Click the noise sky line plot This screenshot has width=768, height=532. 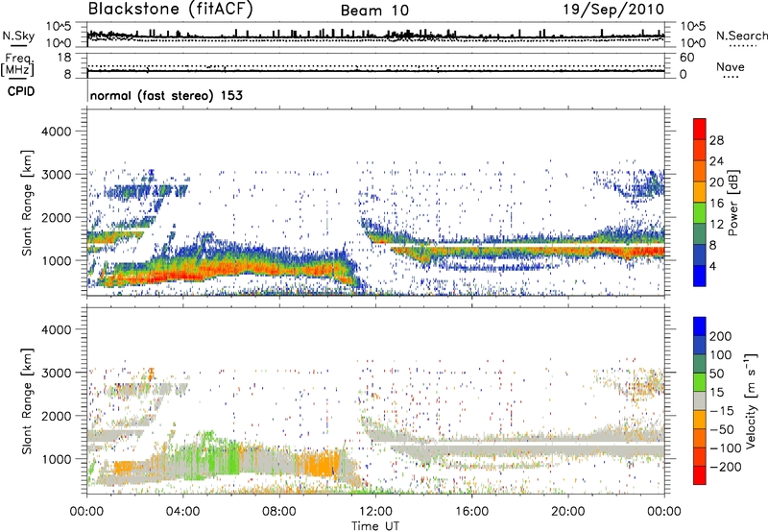[x=375, y=35]
